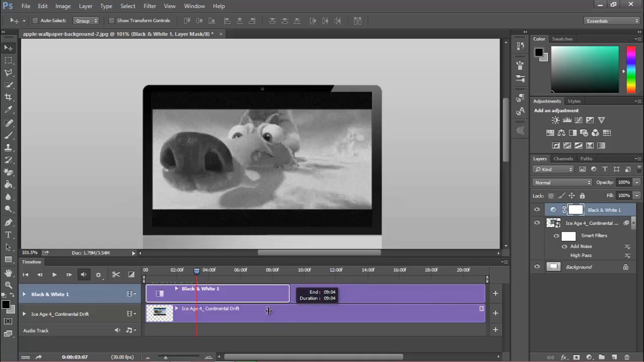644x362 pixels.
Task: Add Brightness/Contrast adjustment icon
Action: pyautogui.click(x=555, y=120)
